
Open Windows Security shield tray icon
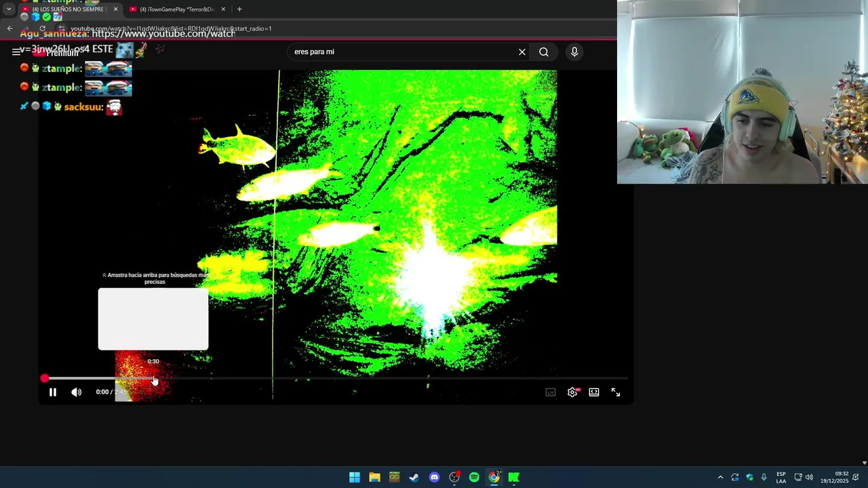tap(750, 477)
